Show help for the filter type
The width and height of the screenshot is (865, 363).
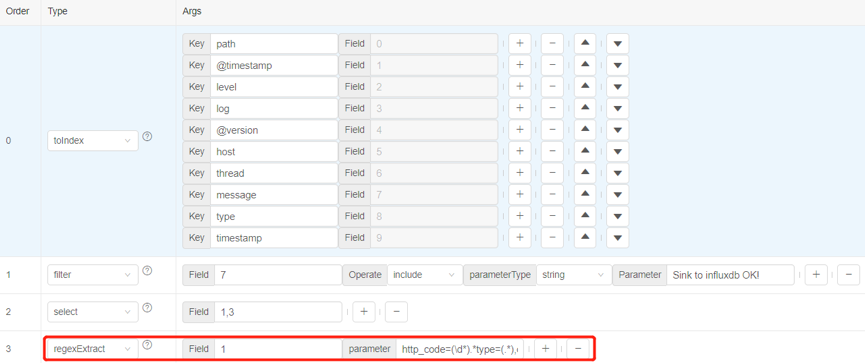point(147,270)
